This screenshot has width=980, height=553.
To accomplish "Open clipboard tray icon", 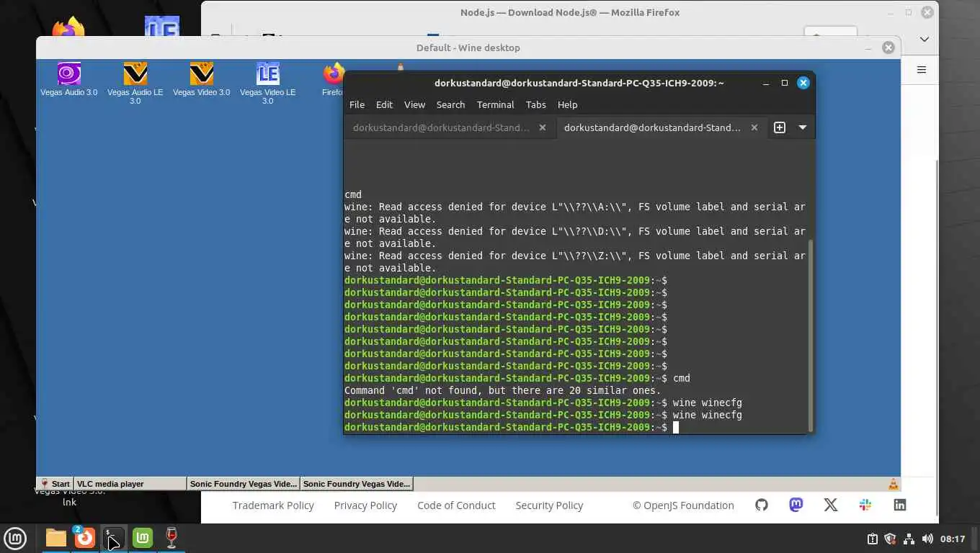I will pos(873,539).
